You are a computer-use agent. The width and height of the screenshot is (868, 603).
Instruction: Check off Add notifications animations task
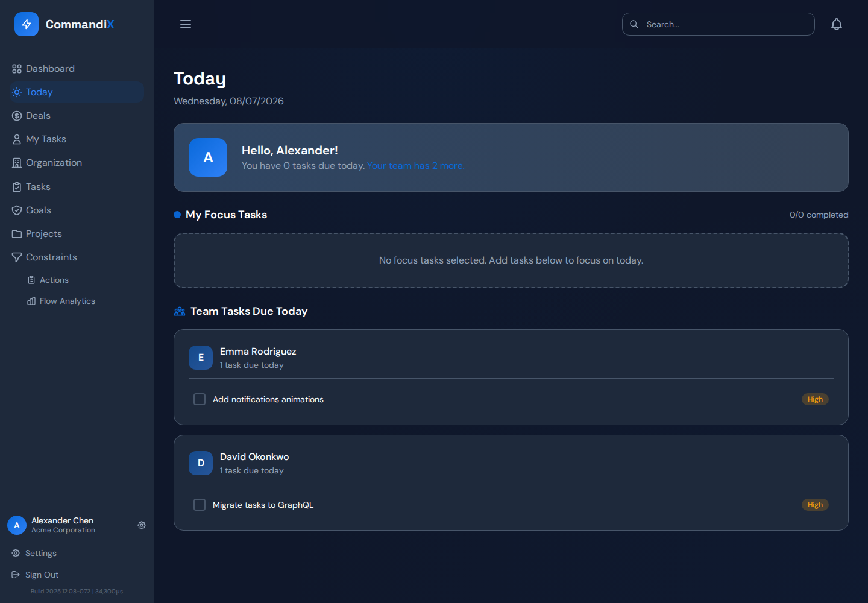pyautogui.click(x=200, y=399)
